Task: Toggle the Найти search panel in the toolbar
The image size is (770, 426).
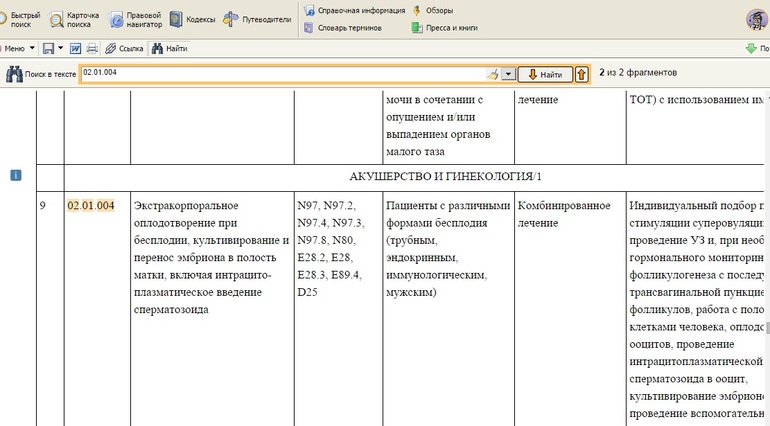Action: pyautogui.click(x=170, y=48)
